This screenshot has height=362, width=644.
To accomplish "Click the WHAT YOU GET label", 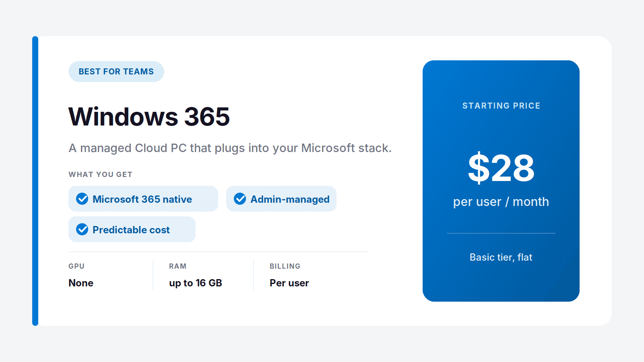I will click(x=100, y=175).
